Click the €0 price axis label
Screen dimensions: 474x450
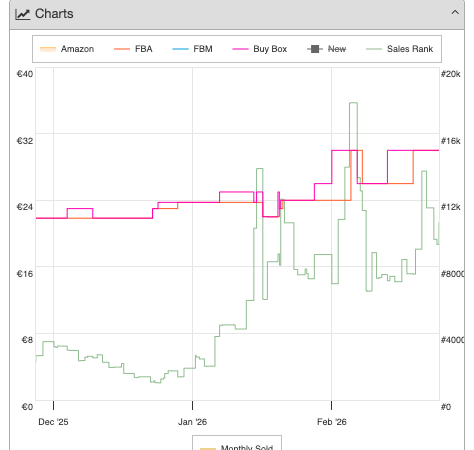27,407
